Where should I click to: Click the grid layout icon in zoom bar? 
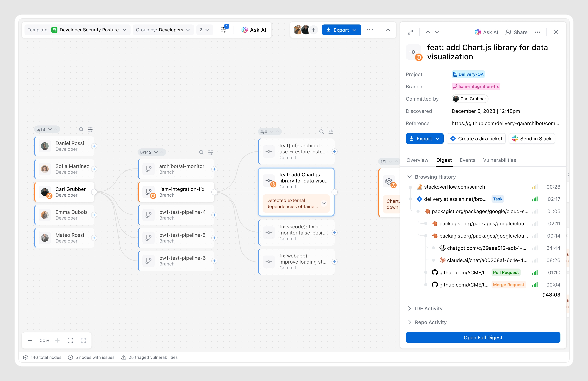click(x=83, y=340)
